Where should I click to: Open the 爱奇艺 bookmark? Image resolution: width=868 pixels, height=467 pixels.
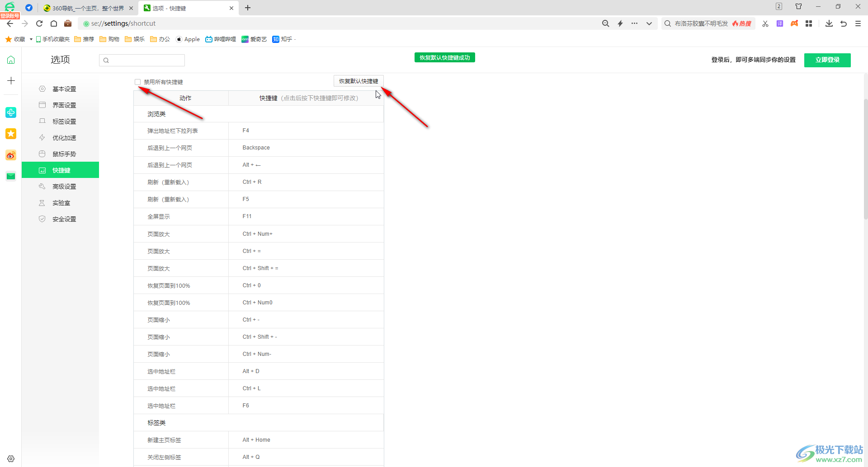point(254,39)
